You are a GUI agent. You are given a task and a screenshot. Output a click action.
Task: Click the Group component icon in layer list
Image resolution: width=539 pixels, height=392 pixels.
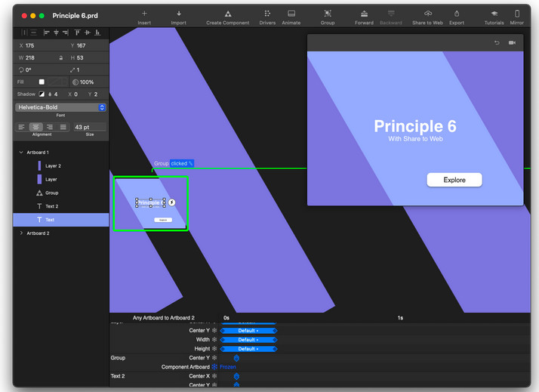(39, 193)
